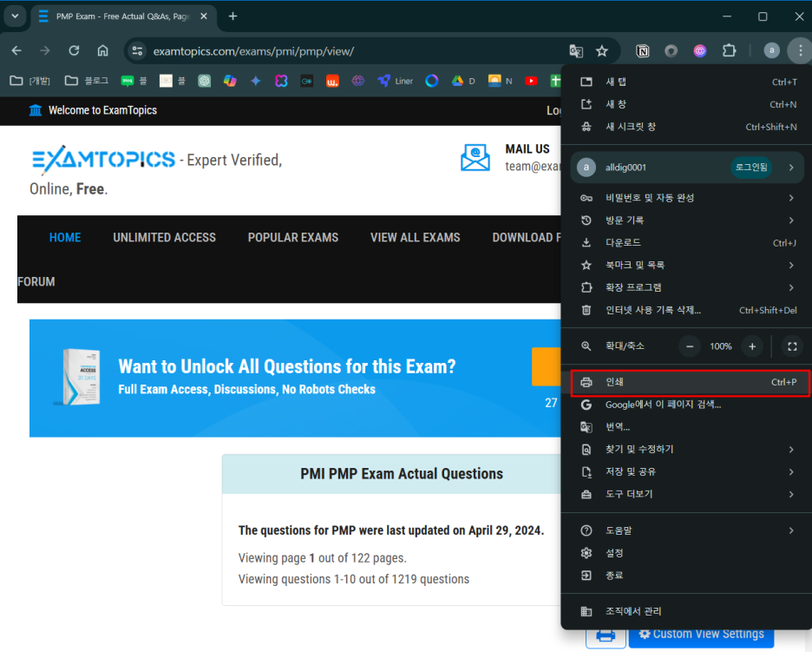Reload the page with the refresh icon
812x652 pixels.
pyautogui.click(x=74, y=51)
